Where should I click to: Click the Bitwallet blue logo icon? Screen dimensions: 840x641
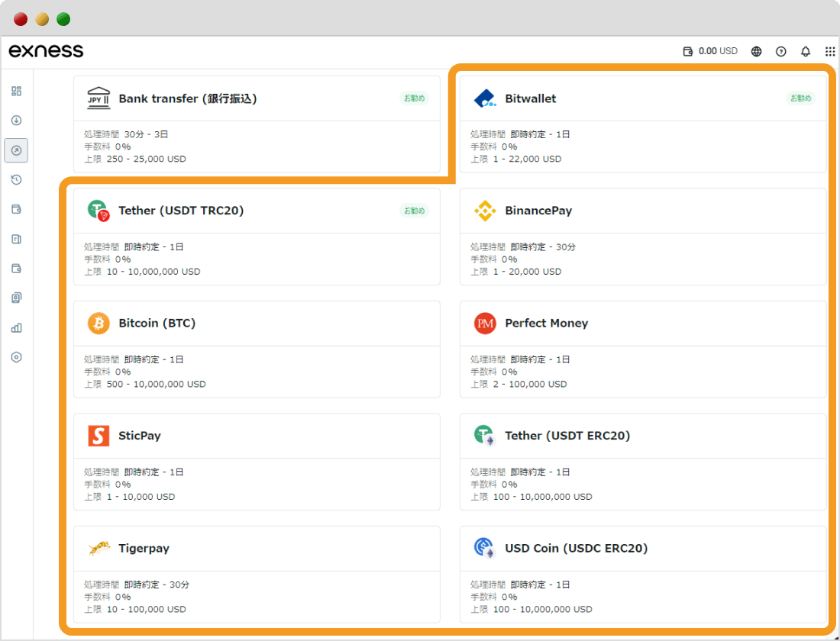485,98
